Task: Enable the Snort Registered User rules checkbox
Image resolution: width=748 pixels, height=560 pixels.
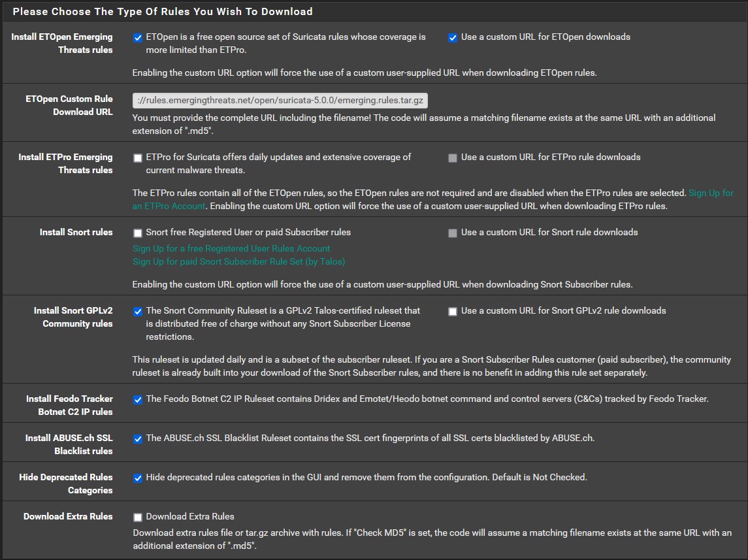Action: tap(138, 233)
